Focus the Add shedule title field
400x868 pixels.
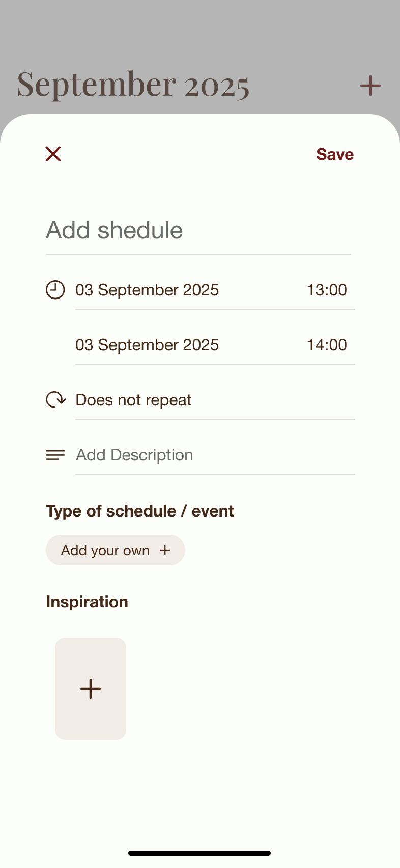[198, 230]
